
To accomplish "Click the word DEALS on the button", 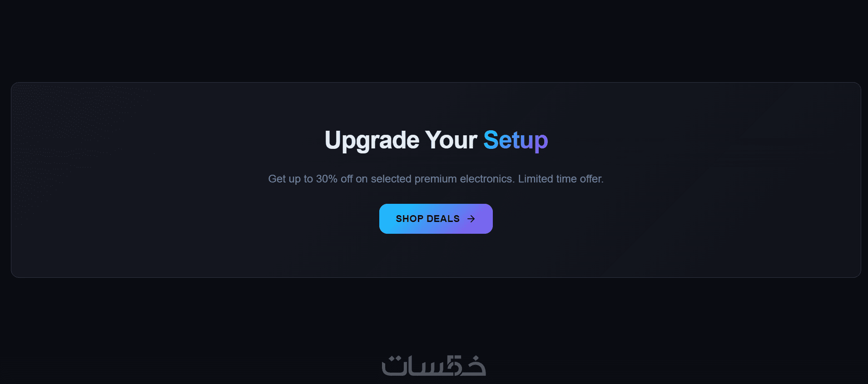I will point(443,219).
